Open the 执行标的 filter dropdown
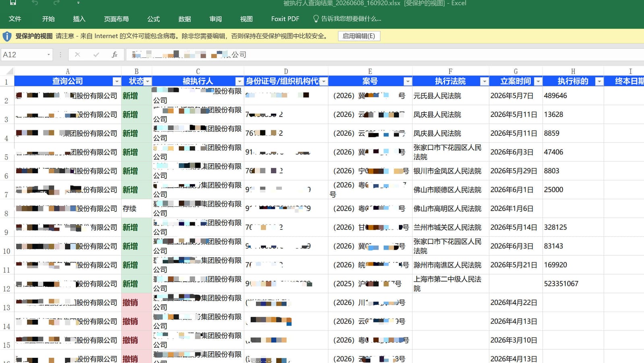Image resolution: width=644 pixels, height=363 pixels. (x=599, y=81)
